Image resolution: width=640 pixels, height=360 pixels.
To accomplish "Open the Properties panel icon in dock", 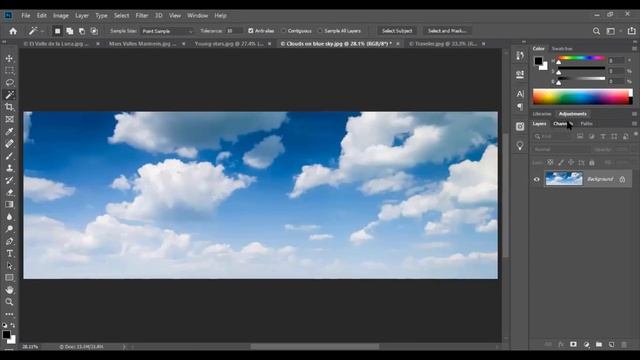I will [520, 74].
